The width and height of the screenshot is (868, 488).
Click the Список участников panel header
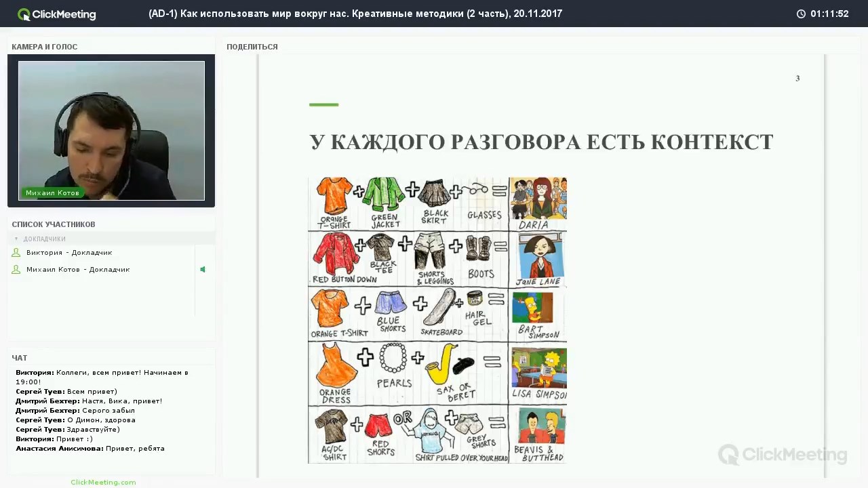(54, 224)
